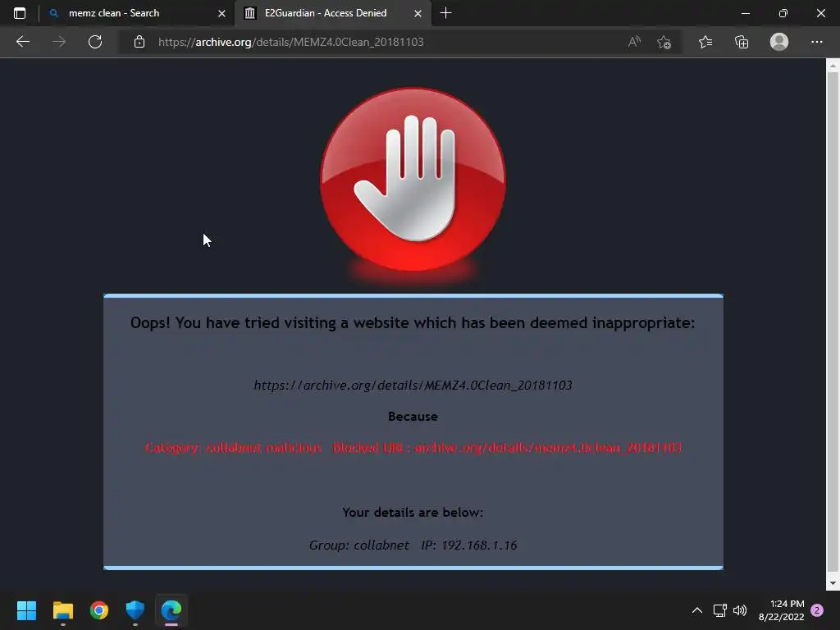This screenshot has width=840, height=630.
Task: Open the Windows Start menu
Action: click(26, 610)
